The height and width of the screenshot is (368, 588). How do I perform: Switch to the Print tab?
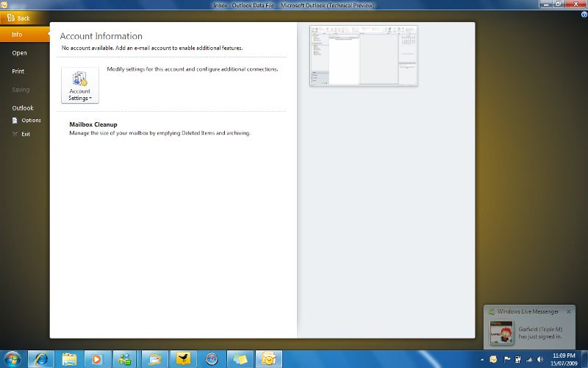pyautogui.click(x=18, y=71)
